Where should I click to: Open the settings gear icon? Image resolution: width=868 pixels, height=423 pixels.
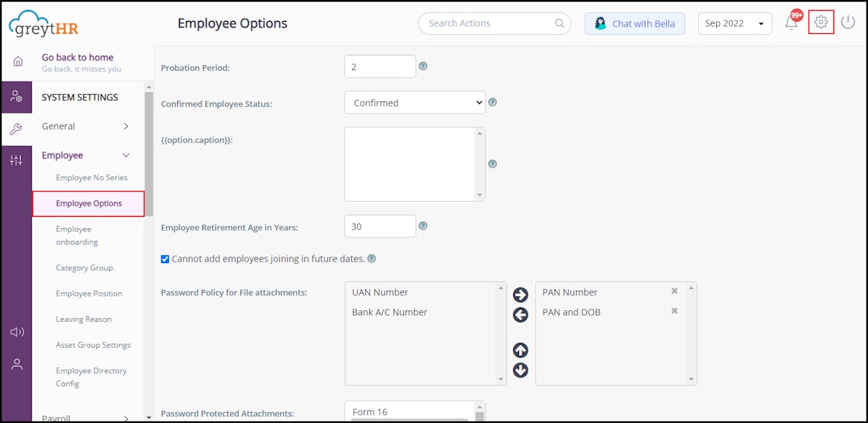coord(821,22)
